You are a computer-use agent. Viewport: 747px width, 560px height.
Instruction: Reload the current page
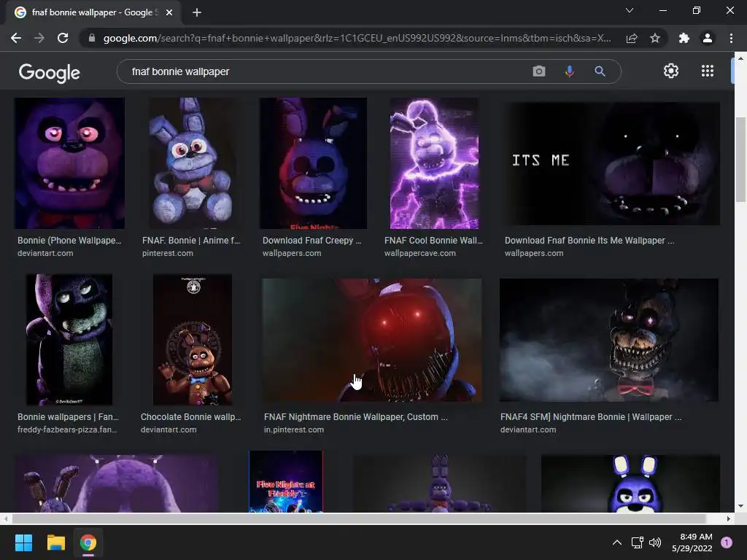[63, 38]
